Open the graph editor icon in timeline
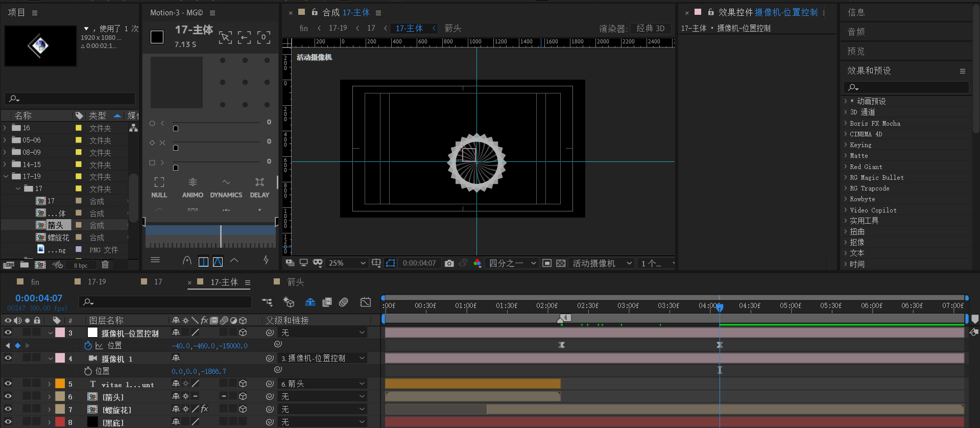The height and width of the screenshot is (428, 980). 366,302
